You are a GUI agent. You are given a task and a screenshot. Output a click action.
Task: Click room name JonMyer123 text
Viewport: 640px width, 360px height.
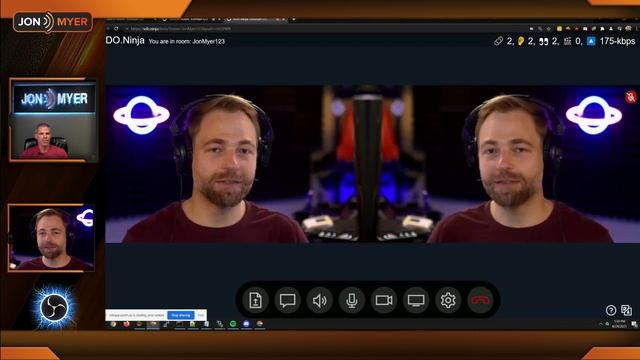coord(209,41)
